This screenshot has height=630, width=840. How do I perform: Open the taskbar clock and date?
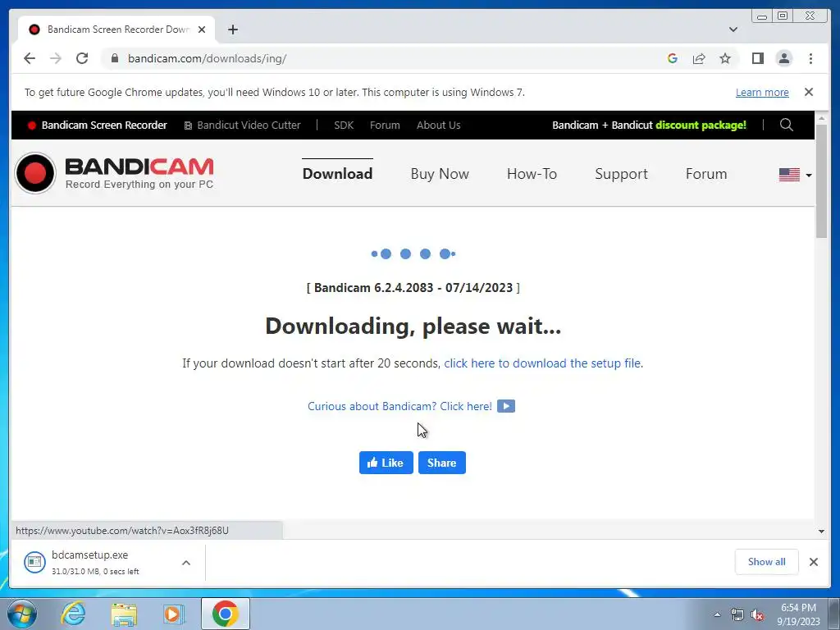coord(798,614)
